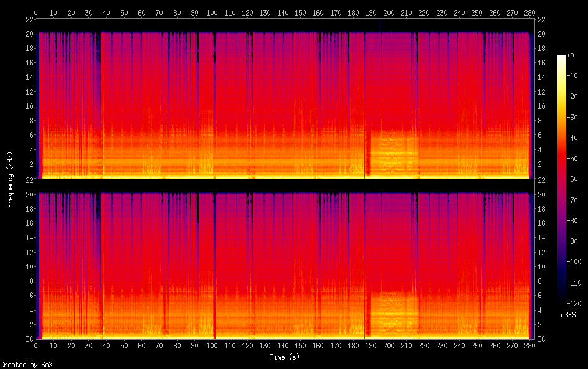Click the DC label on the bottom-left frequency axis
588x369 pixels.
(x=27, y=339)
